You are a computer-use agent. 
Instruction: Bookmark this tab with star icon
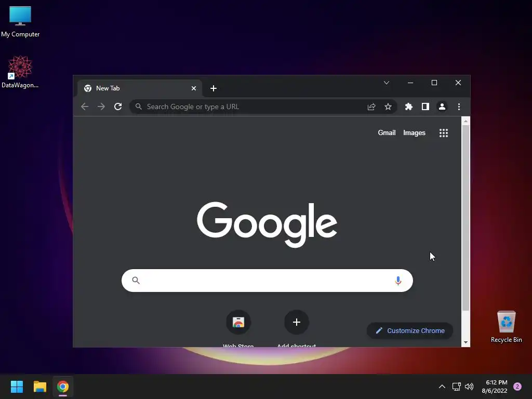(x=388, y=107)
